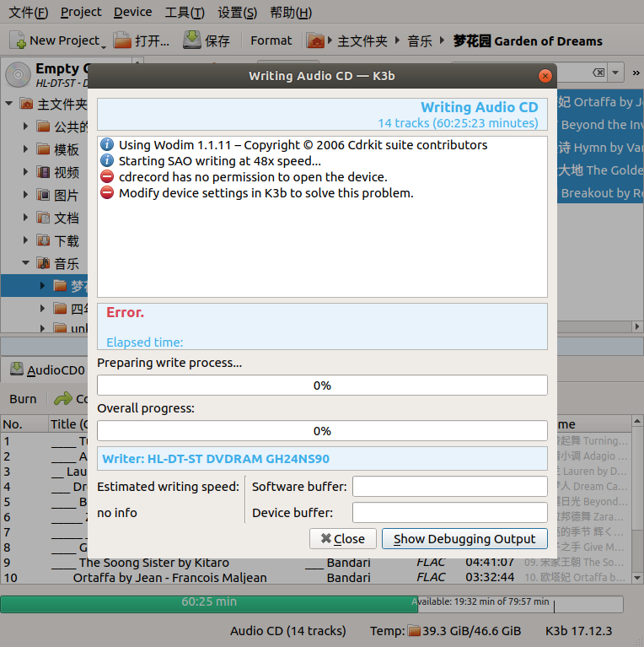Click the green convert arrow icon
Viewport: 644px width, 647px height.
click(x=63, y=399)
